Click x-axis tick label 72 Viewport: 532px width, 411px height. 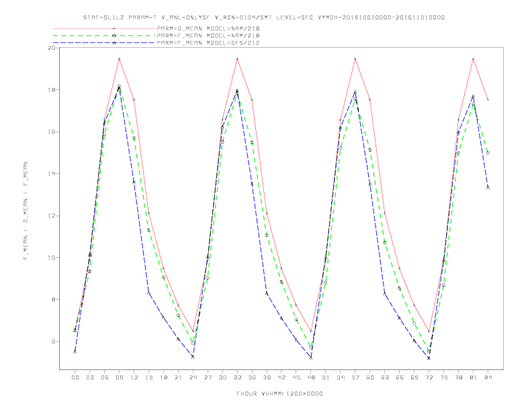(429, 377)
